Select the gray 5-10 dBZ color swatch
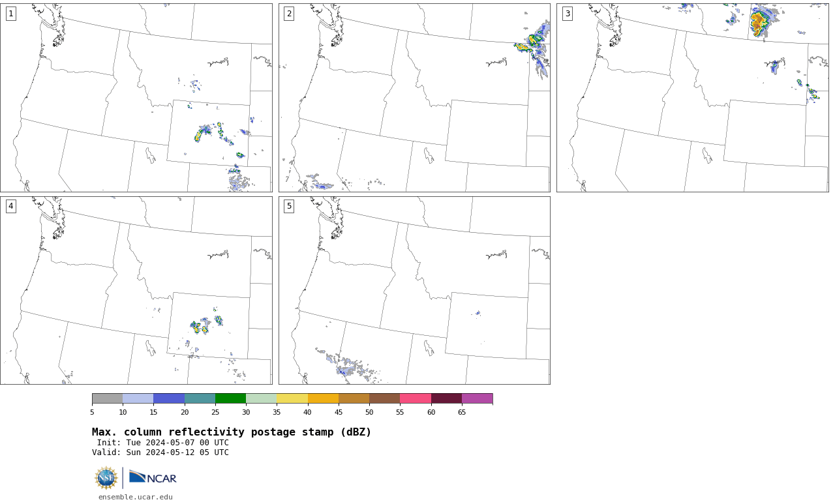The height and width of the screenshot is (504, 835). click(107, 398)
